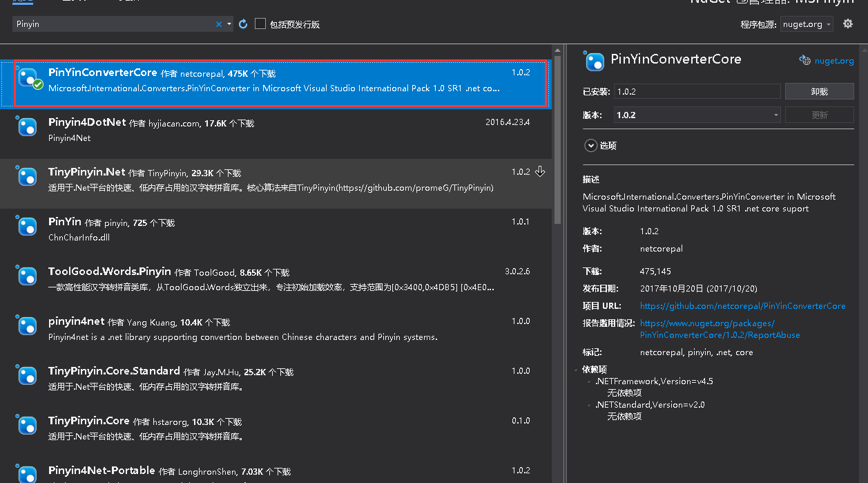The width and height of the screenshot is (868, 483).
Task: Open the 程序包源 nuget.org dropdown
Action: coord(807,24)
